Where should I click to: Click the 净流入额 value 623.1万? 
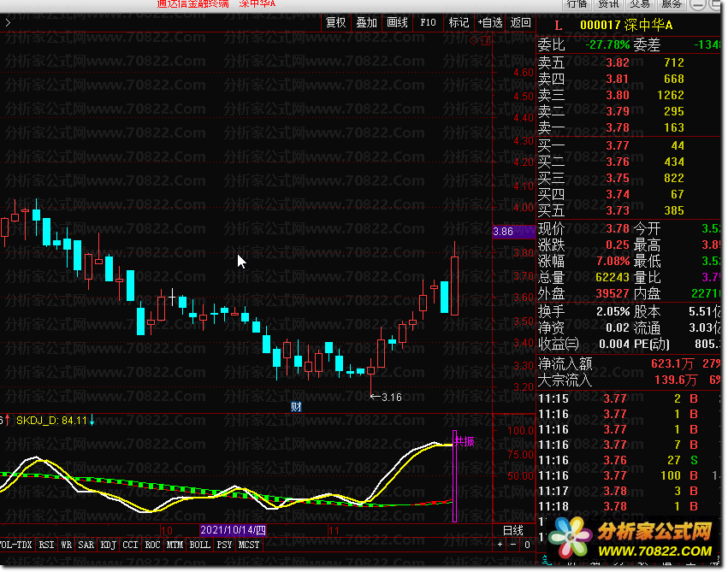click(x=672, y=364)
